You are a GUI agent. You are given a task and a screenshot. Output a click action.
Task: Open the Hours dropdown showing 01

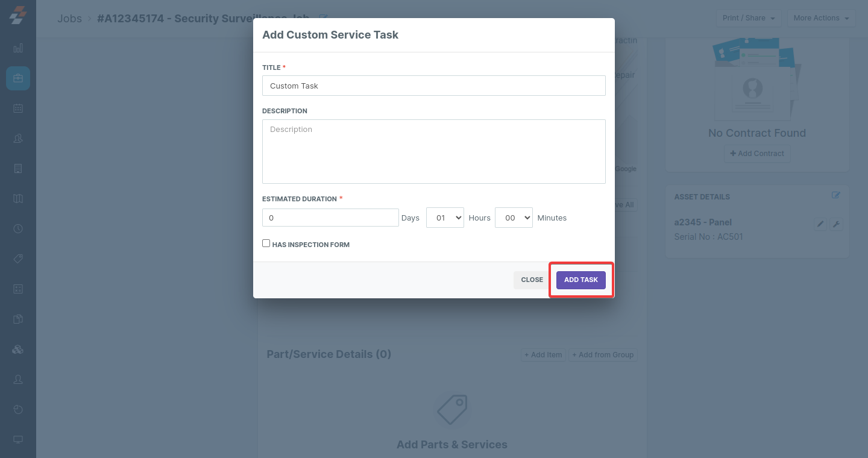pyautogui.click(x=445, y=218)
